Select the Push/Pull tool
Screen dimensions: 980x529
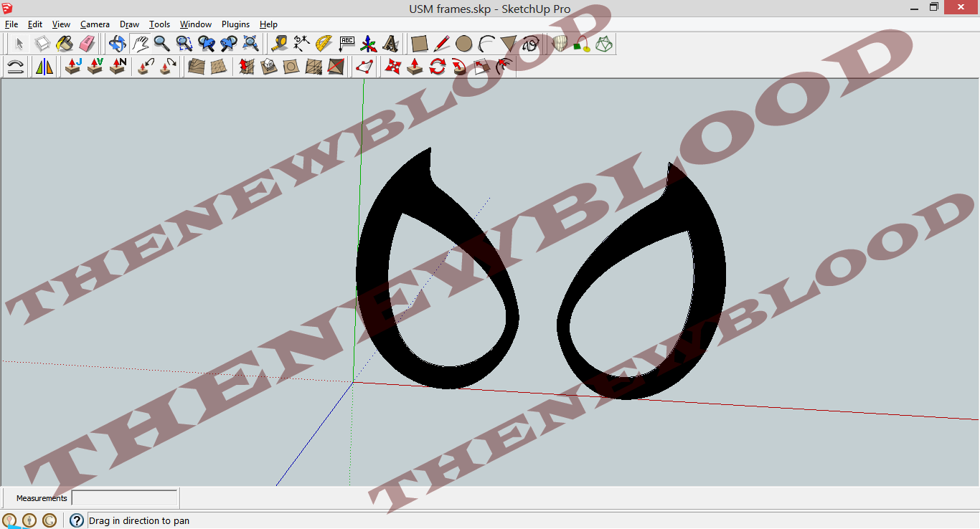pyautogui.click(x=415, y=67)
